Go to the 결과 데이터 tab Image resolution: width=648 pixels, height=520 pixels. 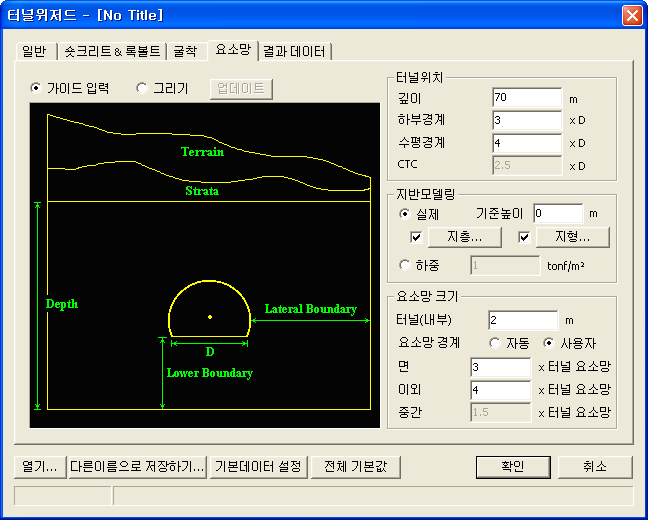pyautogui.click(x=295, y=52)
